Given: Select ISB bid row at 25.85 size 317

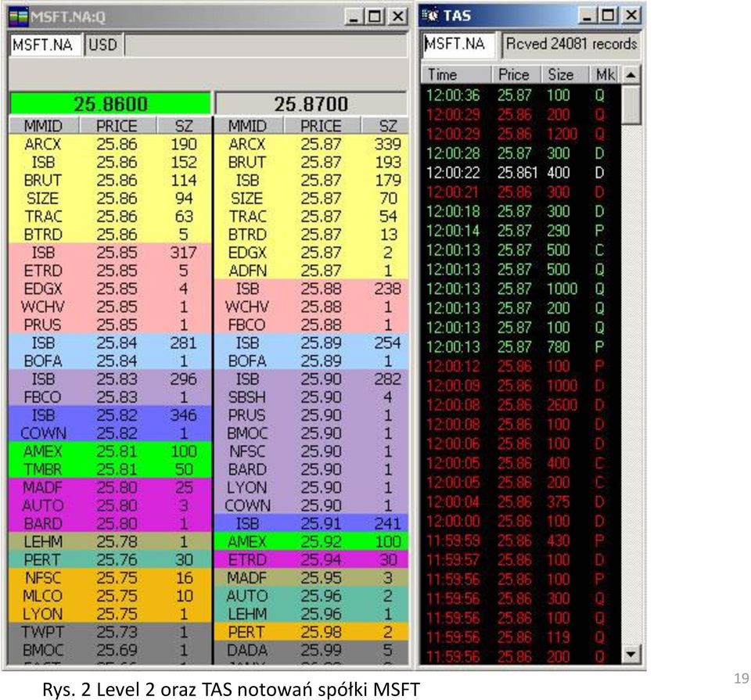Looking at the screenshot, I should 110,253.
